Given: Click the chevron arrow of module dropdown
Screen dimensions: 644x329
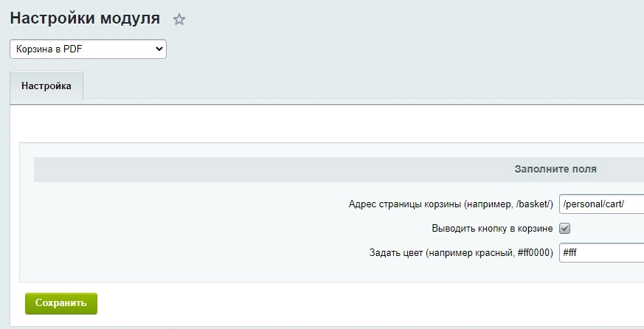Looking at the screenshot, I should pos(159,49).
